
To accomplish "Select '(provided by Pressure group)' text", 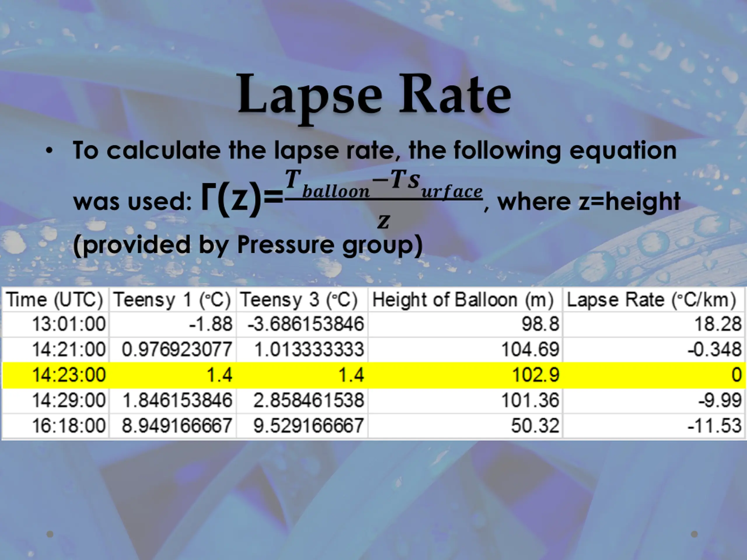I will point(248,245).
